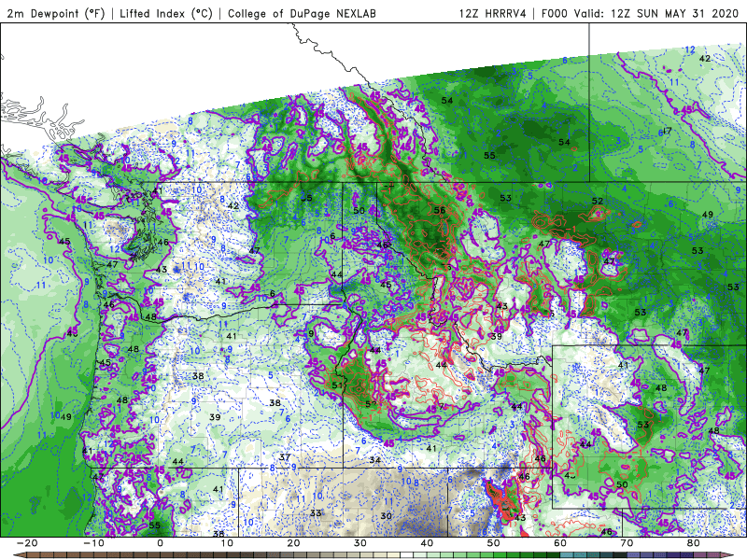Click the "F000 Valid: 12Z SUN MAY 31 2020" text
747x560 pixels.
click(642, 13)
